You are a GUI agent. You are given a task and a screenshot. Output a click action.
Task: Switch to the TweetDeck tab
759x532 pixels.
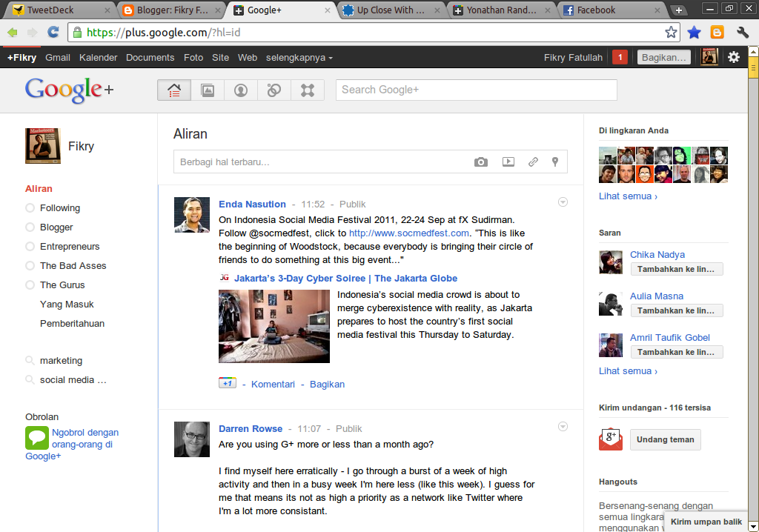58,10
